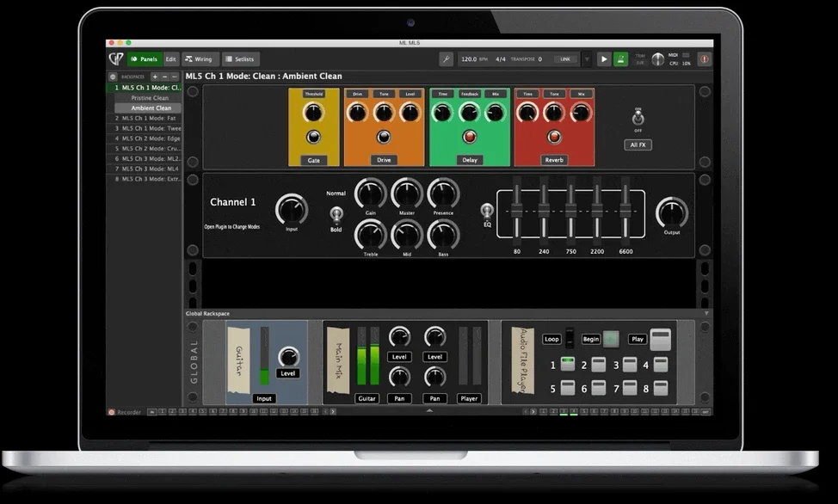
Task: Collapse the Global Rackspace with corner triangle
Action: click(x=706, y=313)
